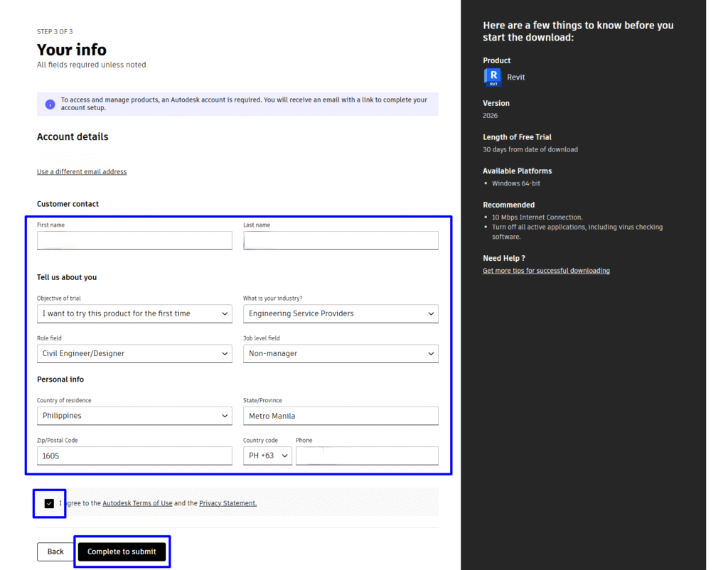Click the Zip/Postal Code field with 1605

pyautogui.click(x=134, y=456)
